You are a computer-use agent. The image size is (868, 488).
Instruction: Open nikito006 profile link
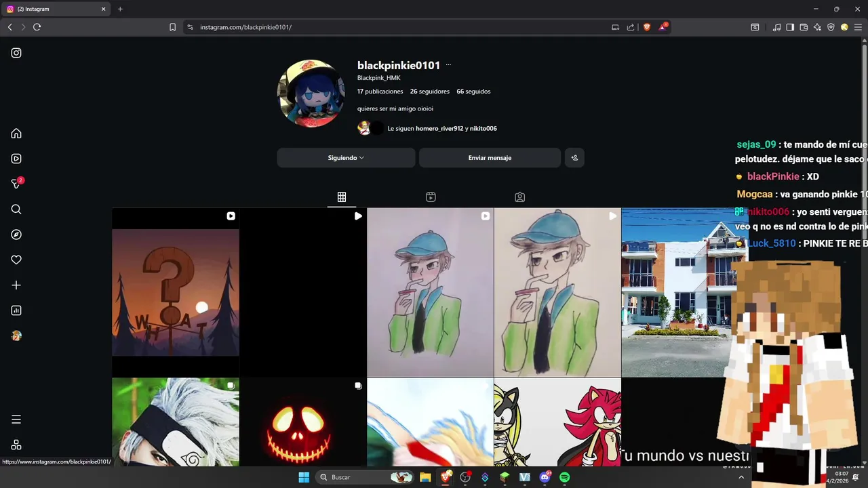(x=483, y=128)
